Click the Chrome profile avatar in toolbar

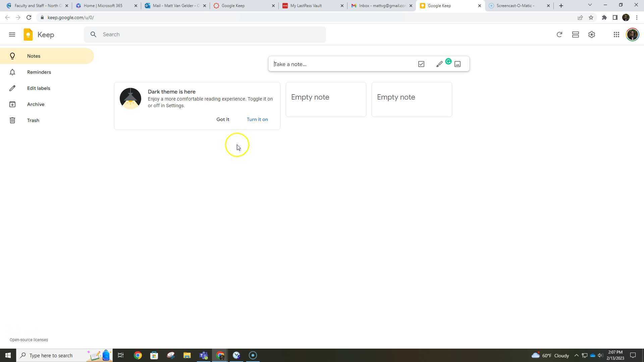coord(626,17)
